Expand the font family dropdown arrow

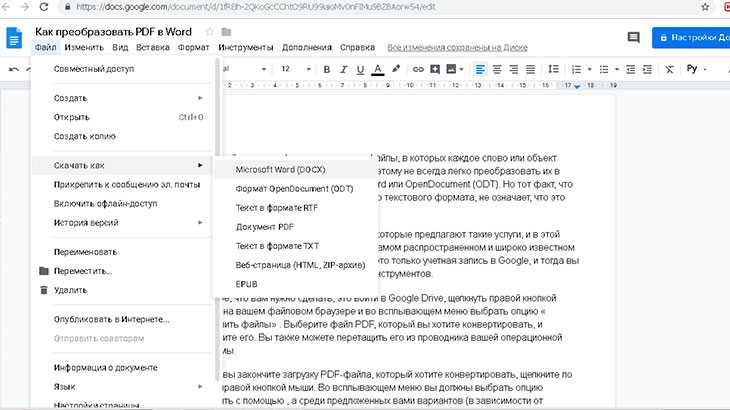click(264, 69)
